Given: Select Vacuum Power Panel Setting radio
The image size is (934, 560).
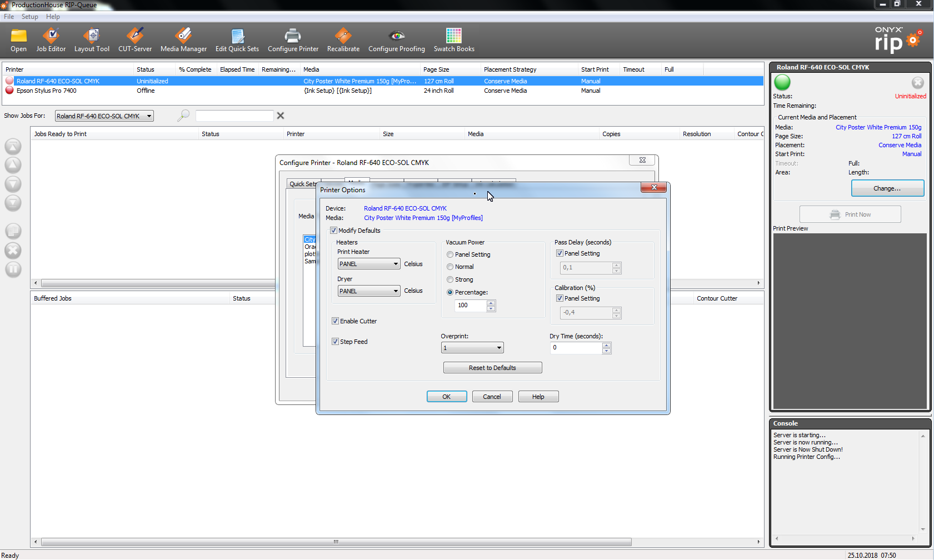Looking at the screenshot, I should pyautogui.click(x=450, y=254).
